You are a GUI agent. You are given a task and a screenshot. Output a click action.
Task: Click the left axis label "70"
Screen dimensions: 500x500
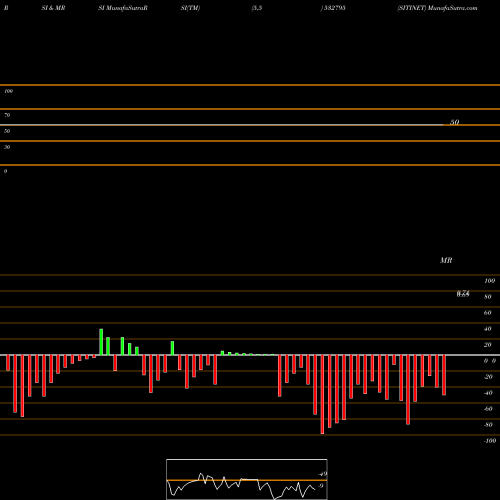coord(7,115)
